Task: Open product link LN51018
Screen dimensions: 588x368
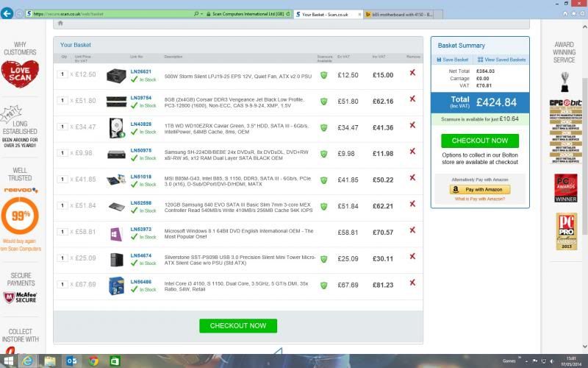Action: tap(141, 177)
